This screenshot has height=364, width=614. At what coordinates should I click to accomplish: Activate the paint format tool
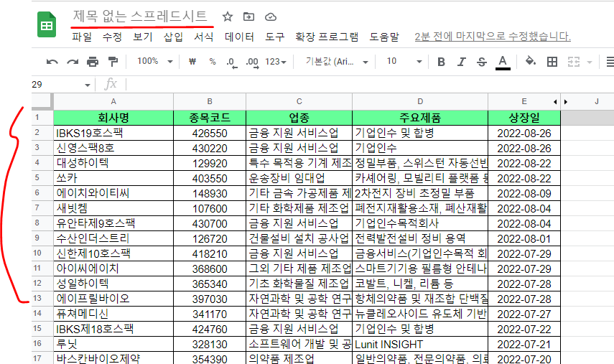click(x=113, y=62)
